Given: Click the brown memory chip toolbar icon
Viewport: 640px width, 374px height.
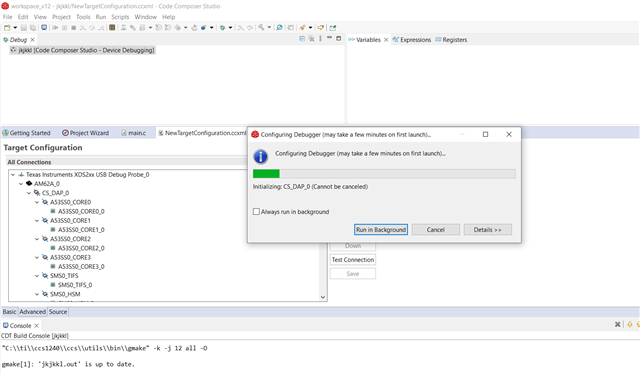Looking at the screenshot, I should pyautogui.click(x=112, y=28).
